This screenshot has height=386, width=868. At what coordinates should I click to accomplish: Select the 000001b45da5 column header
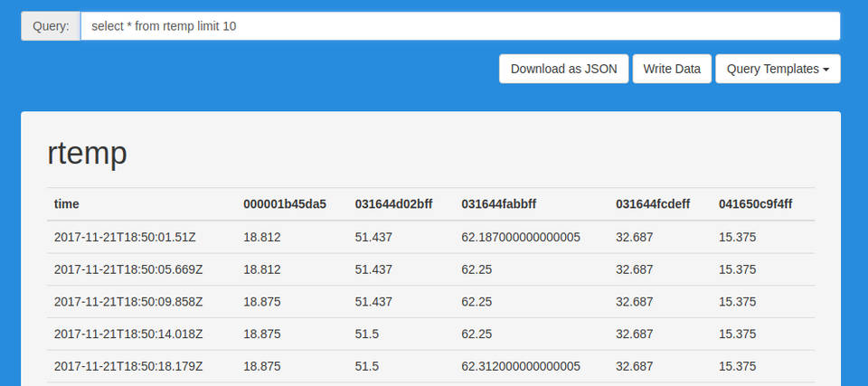click(284, 204)
